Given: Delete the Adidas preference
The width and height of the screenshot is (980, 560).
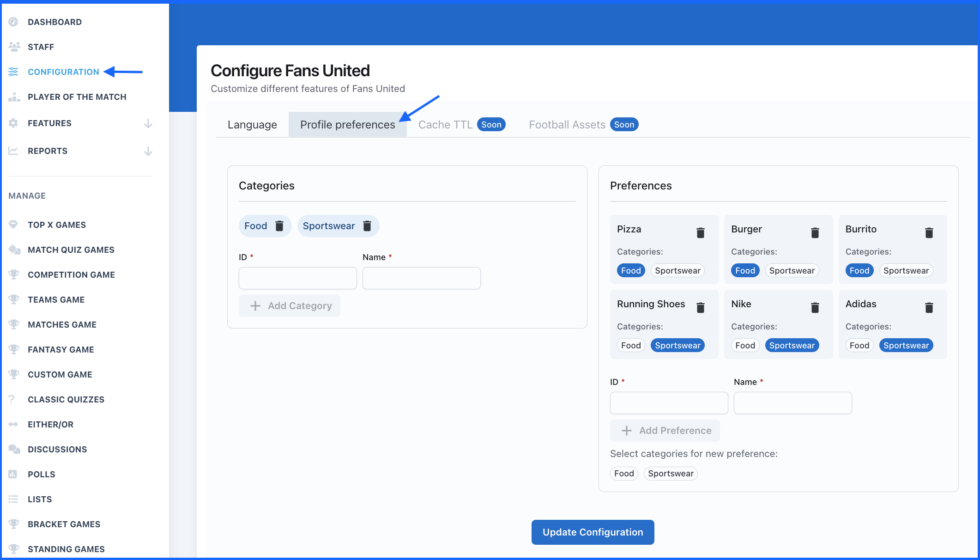Looking at the screenshot, I should [x=929, y=307].
